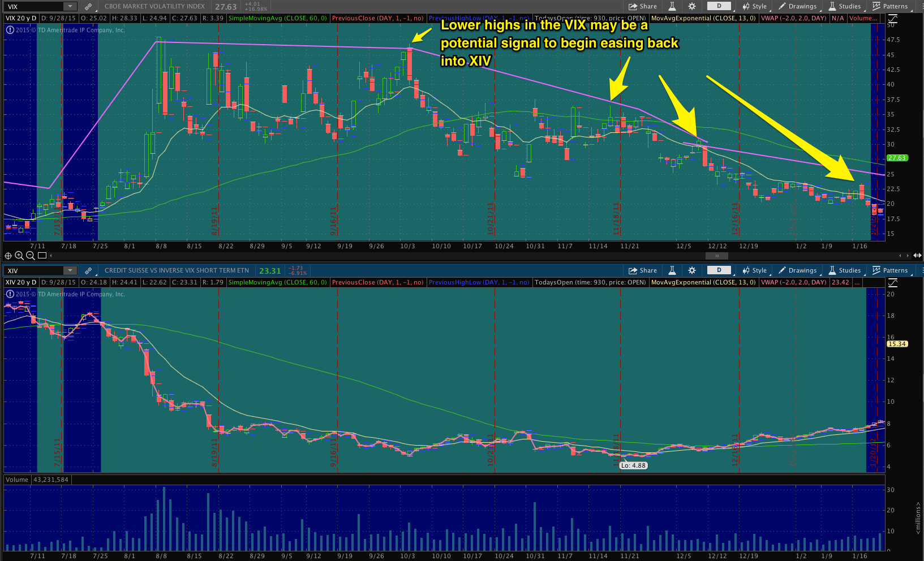
Task: Click the flask icon in VIX toolbar
Action: point(672,7)
